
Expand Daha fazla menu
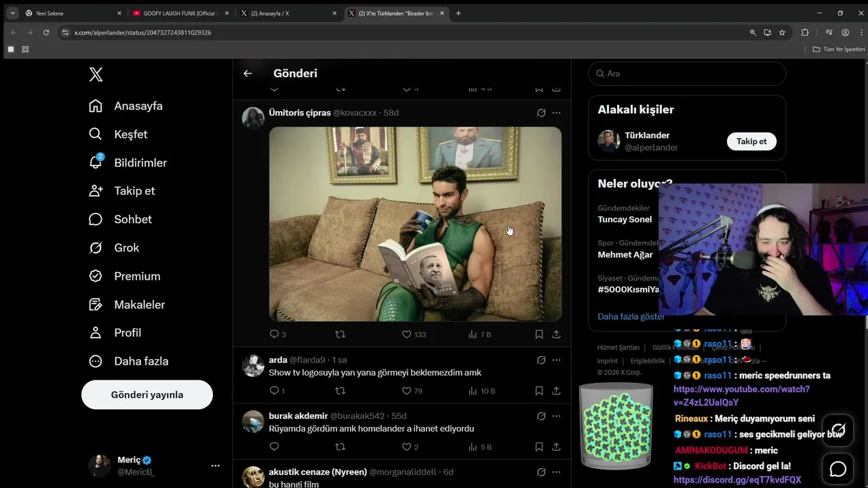pos(128,361)
